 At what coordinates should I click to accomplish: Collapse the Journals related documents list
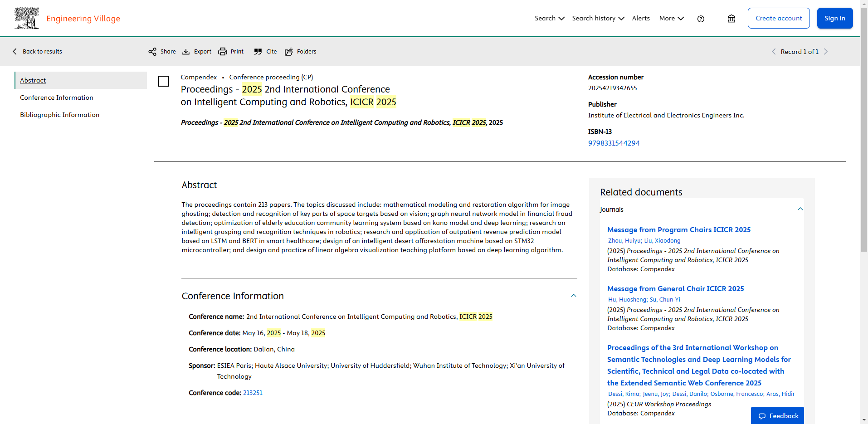800,209
